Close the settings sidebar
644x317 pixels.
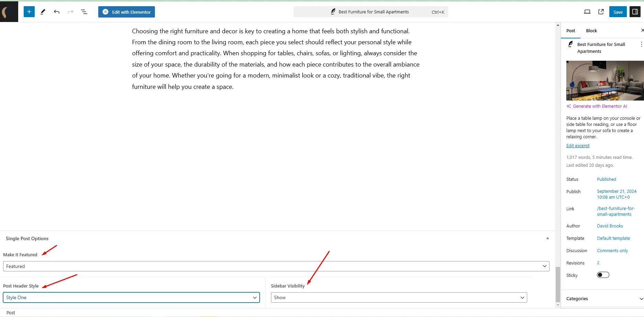(642, 31)
